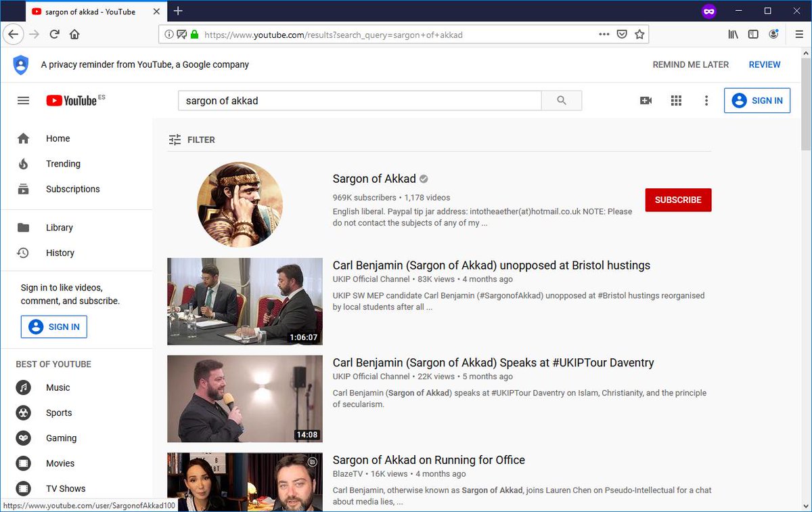This screenshot has width=812, height=512.
Task: Open UKIP Official Channel under Daventry video
Action: [371, 377]
